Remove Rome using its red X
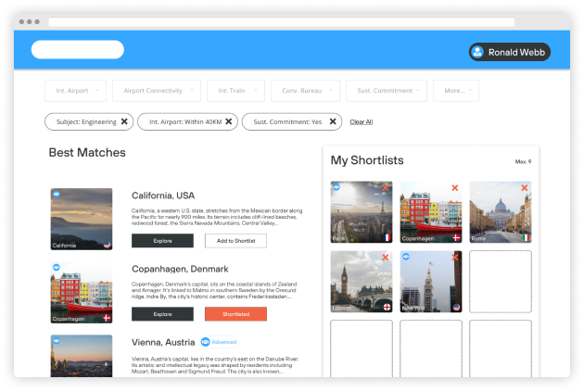584x392 pixels. point(524,188)
